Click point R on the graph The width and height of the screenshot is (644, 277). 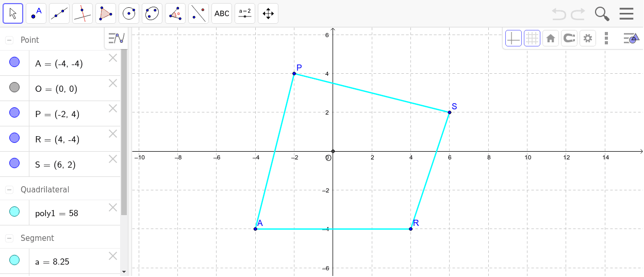coord(410,229)
